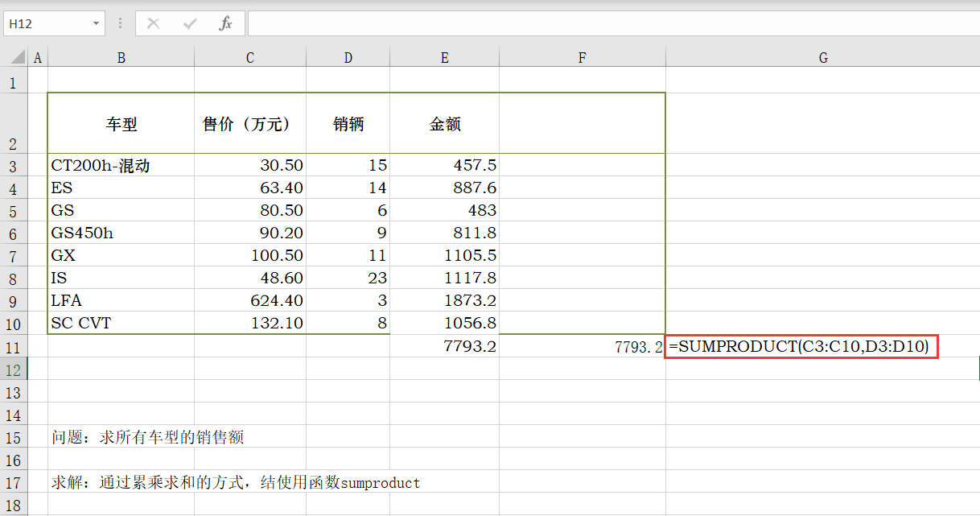The width and height of the screenshot is (980, 516).
Task: Select row 15 header
Action: pyautogui.click(x=14, y=438)
